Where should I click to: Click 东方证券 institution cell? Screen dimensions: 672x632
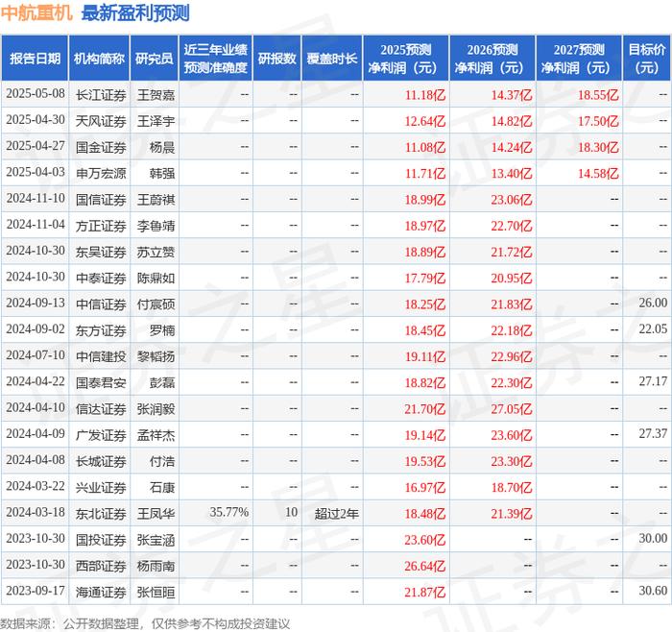pyautogui.click(x=101, y=330)
